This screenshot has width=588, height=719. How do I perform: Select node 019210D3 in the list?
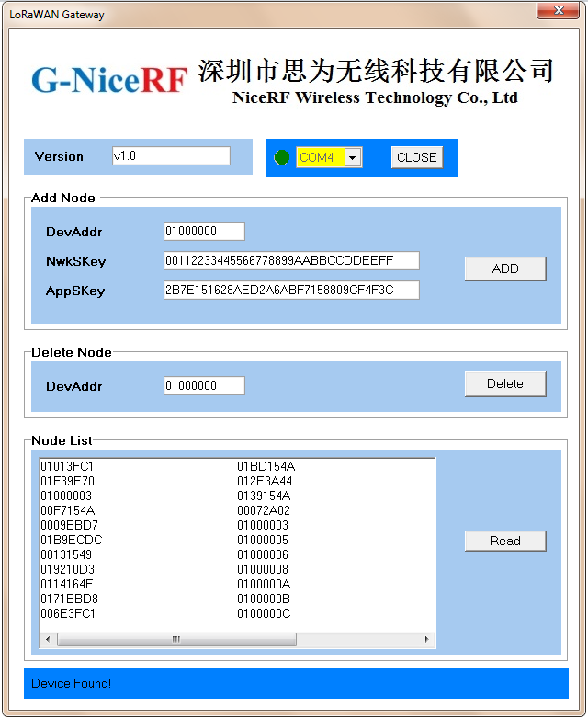(67, 569)
